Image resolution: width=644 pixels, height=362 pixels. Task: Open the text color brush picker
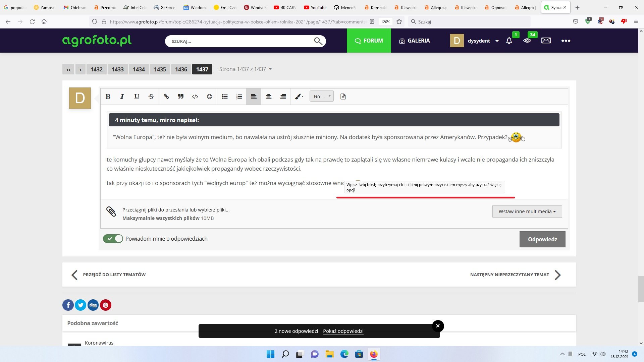pos(299,97)
